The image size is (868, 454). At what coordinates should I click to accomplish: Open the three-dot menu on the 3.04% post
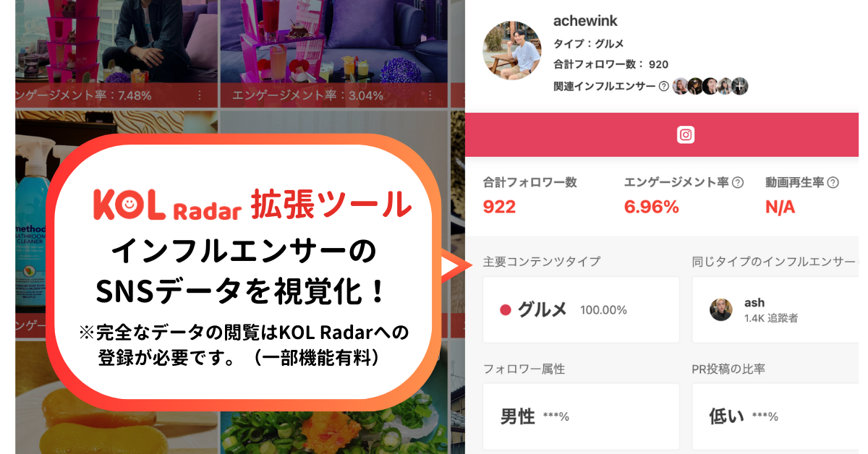click(431, 95)
